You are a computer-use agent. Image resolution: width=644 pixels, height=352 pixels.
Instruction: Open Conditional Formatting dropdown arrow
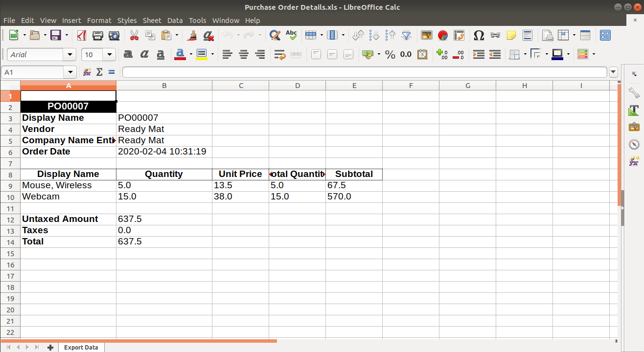coord(594,54)
